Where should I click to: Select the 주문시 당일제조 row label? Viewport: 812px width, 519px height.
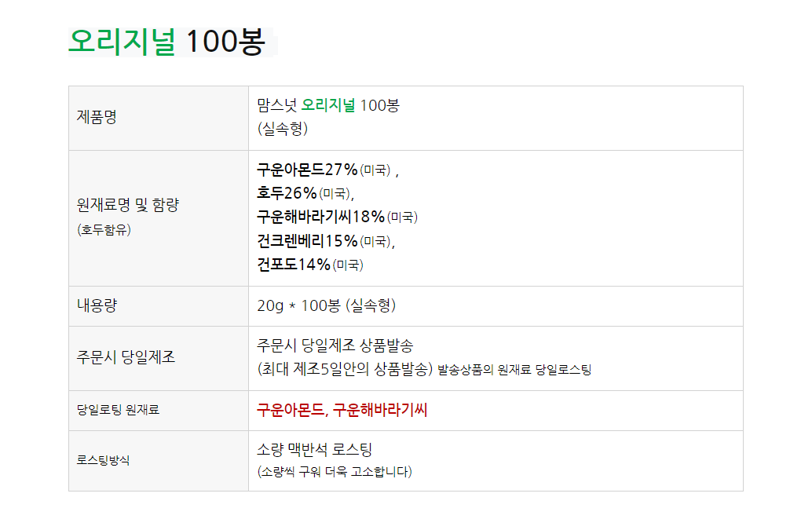(x=126, y=358)
